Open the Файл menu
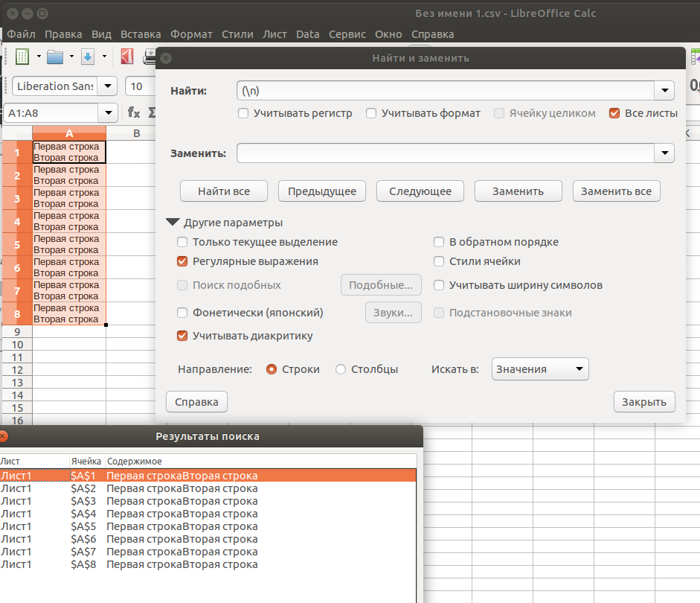The width and height of the screenshot is (700, 603). pos(21,34)
